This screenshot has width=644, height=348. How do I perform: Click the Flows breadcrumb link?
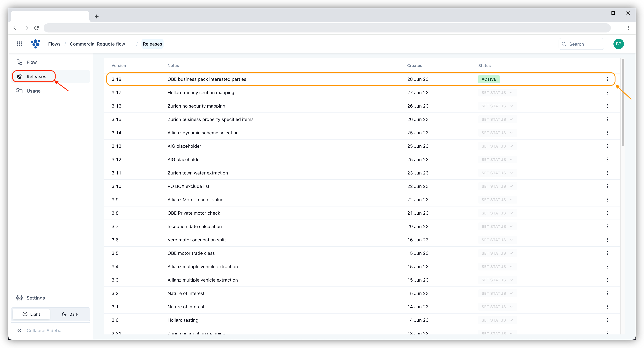click(x=54, y=44)
